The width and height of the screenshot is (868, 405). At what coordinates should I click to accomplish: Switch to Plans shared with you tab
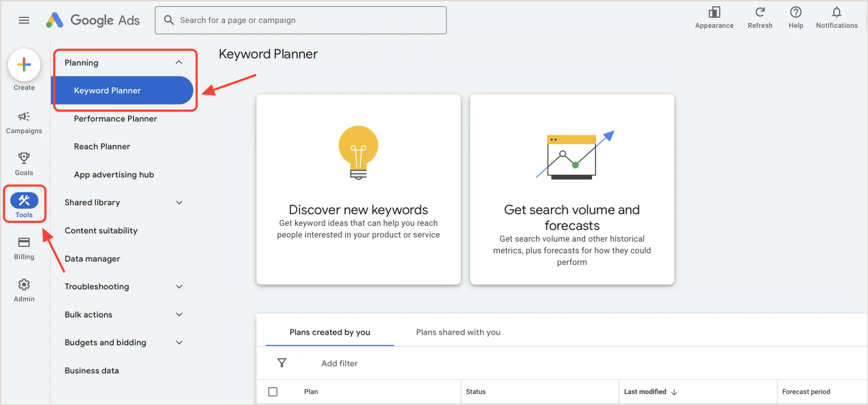(458, 332)
